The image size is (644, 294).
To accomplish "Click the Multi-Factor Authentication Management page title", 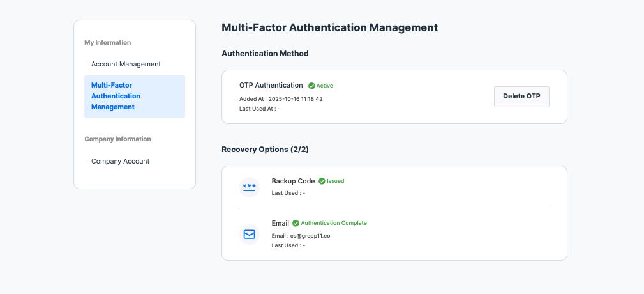I will 329,27.
